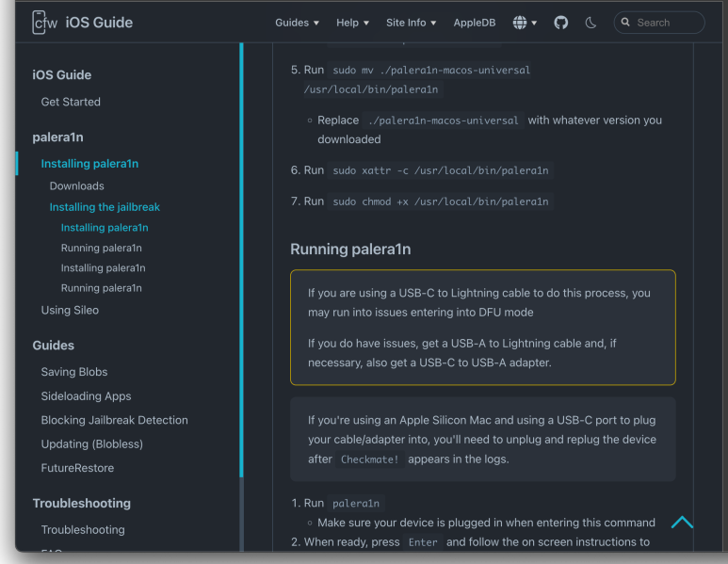
Task: Open Saving Blobs guide
Action: pos(74,372)
